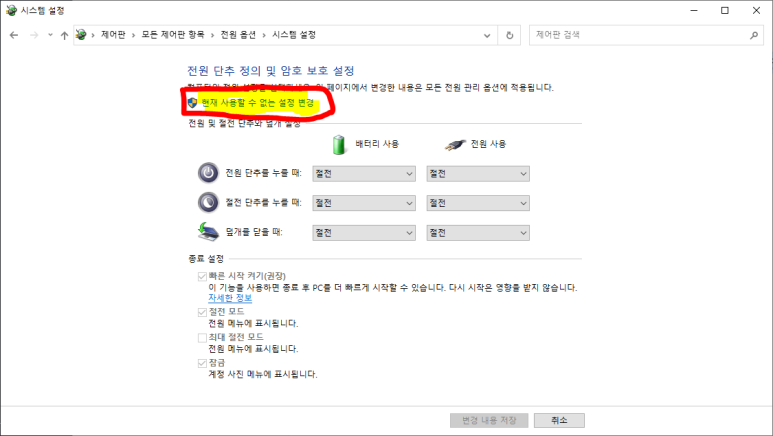Click the UAC shield icon
Screen dimensions: 773x436
pos(192,103)
